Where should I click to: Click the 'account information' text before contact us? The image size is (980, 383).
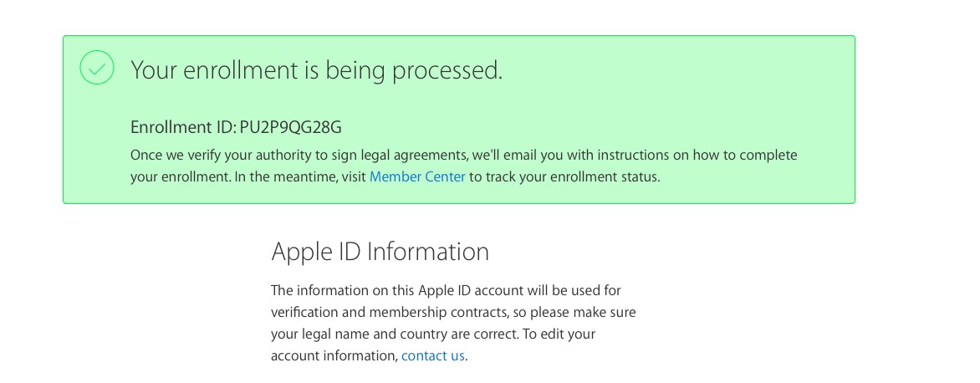(333, 355)
